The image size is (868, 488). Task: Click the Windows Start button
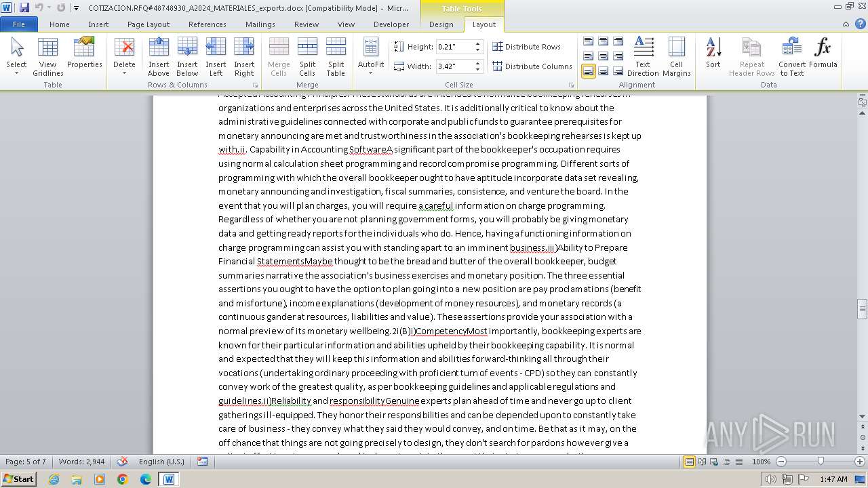[x=18, y=479]
